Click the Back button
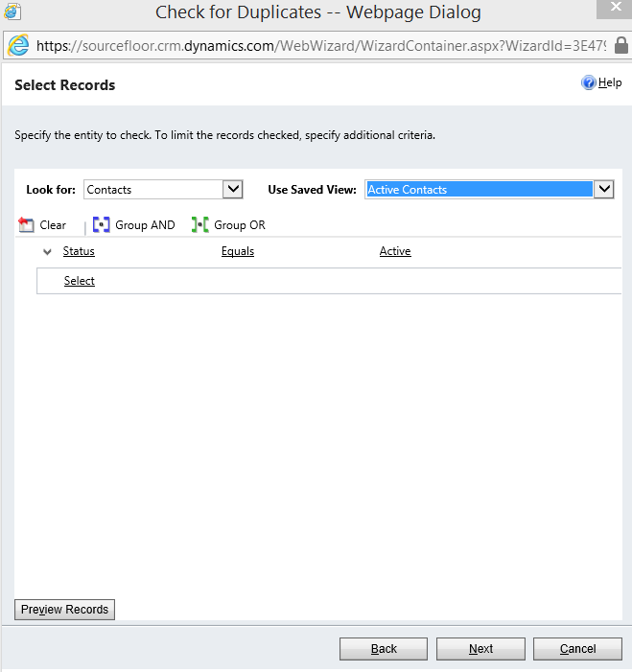This screenshot has width=632, height=672. [384, 649]
